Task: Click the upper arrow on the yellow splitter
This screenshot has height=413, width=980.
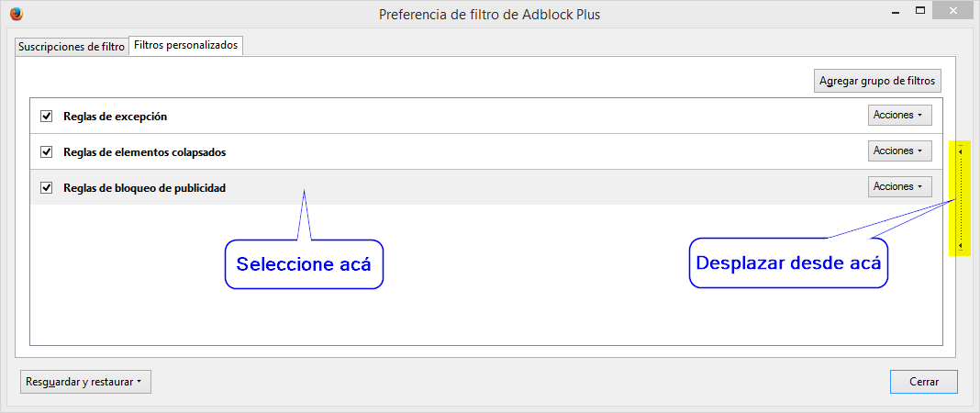Action: click(960, 151)
